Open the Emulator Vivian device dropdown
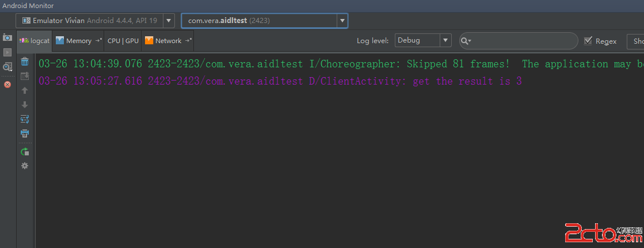This screenshot has height=248, width=644. coord(95,21)
